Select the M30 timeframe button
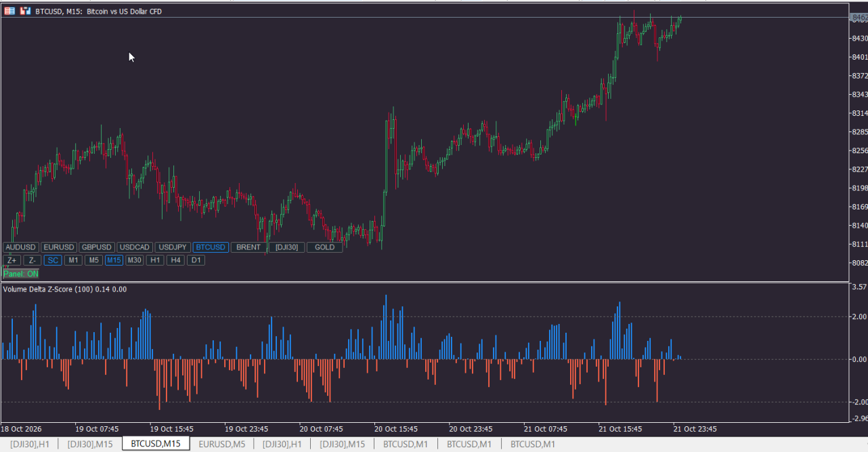 pos(135,260)
